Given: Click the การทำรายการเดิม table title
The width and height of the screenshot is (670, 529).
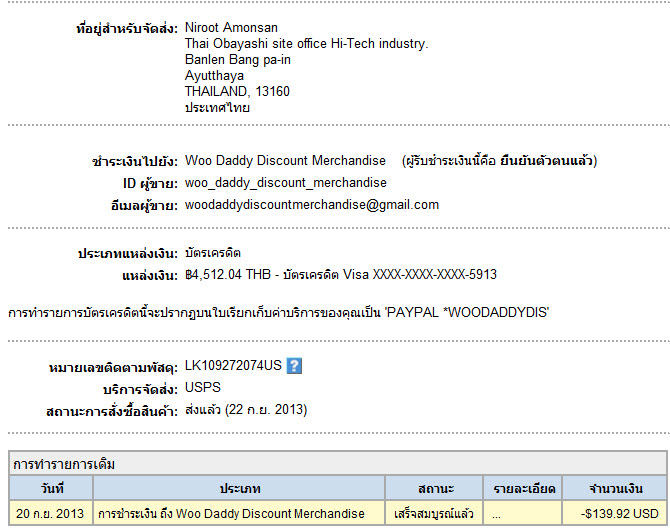Looking at the screenshot, I should (x=64, y=464).
